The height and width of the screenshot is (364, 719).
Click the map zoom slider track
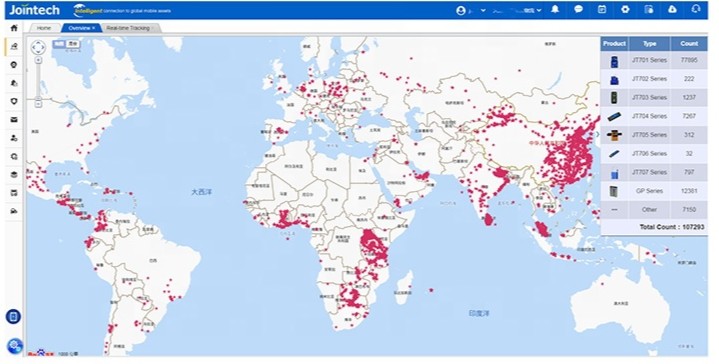point(39,82)
